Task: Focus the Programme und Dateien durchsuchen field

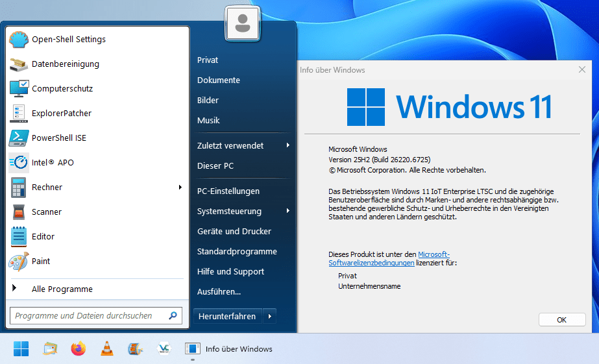Action: coord(96,315)
